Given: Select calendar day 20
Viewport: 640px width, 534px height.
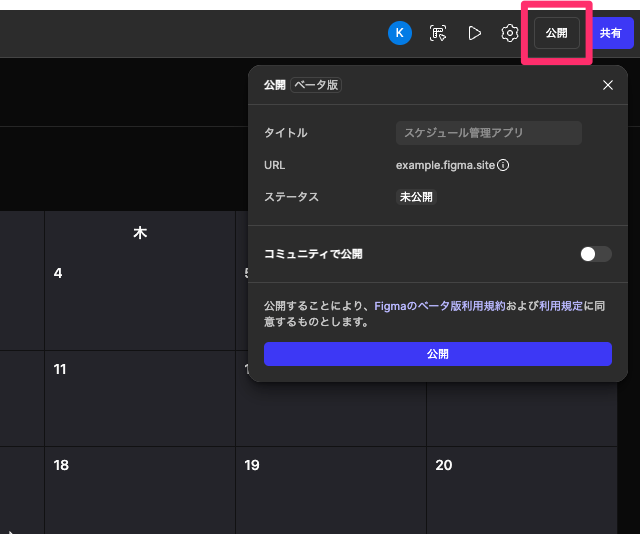Looking at the screenshot, I should click(444, 465).
